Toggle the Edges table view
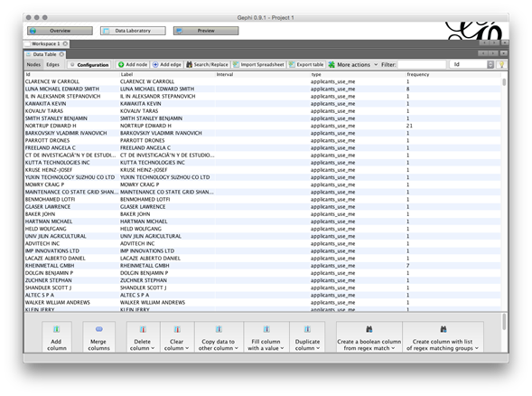 tap(53, 64)
